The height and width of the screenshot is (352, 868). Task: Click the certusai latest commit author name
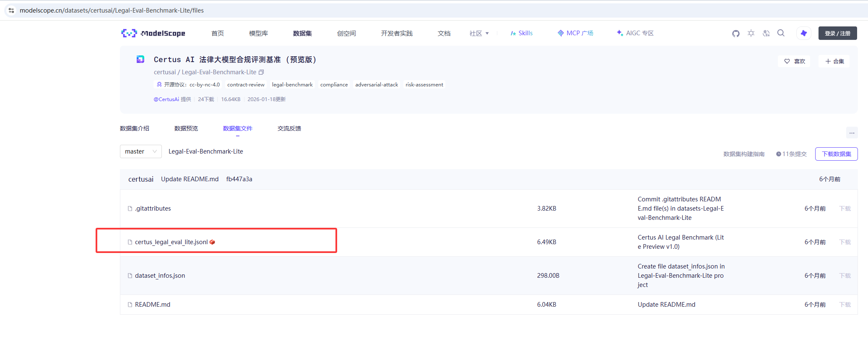[141, 179]
